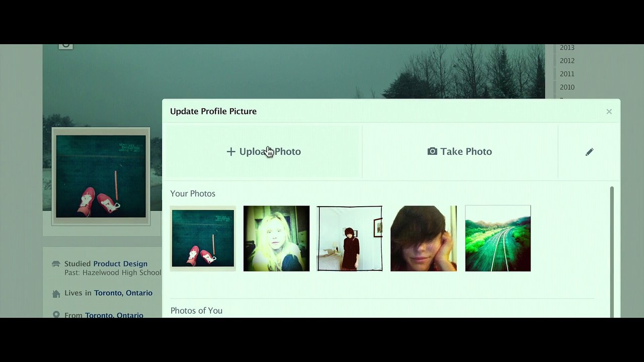Jump to 2013 on the timeline
Viewport: 644px width, 362px height.
pos(567,48)
